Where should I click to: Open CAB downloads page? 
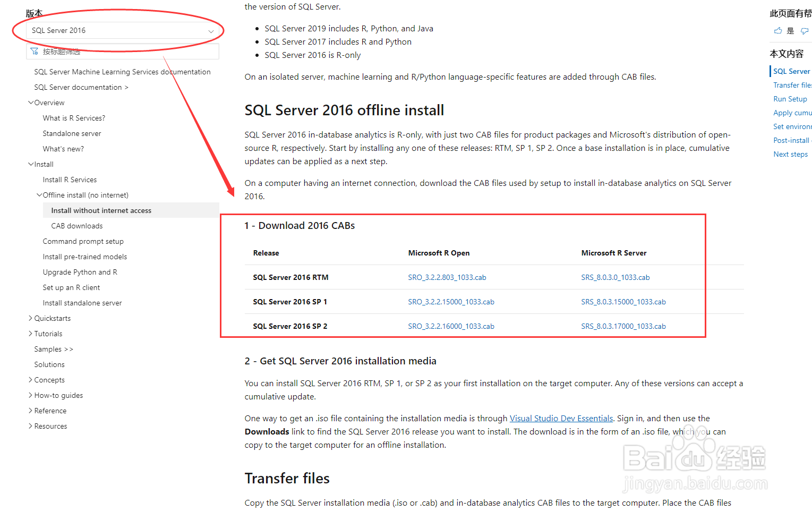[77, 226]
